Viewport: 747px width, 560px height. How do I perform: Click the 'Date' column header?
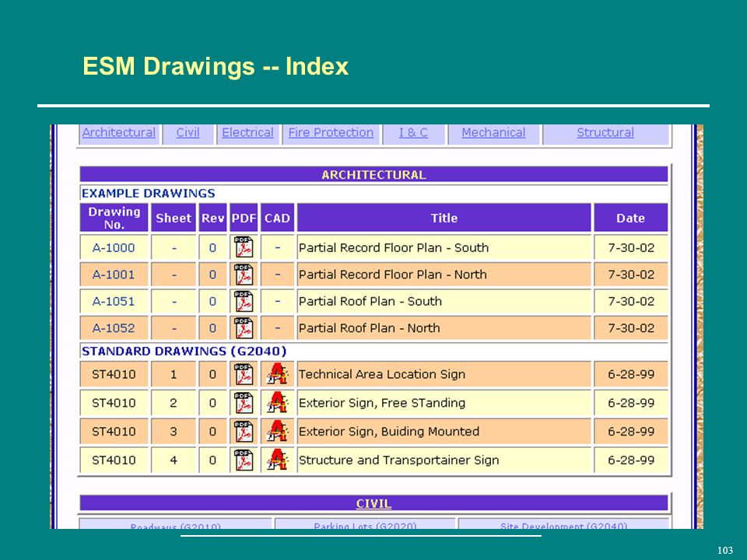(631, 218)
